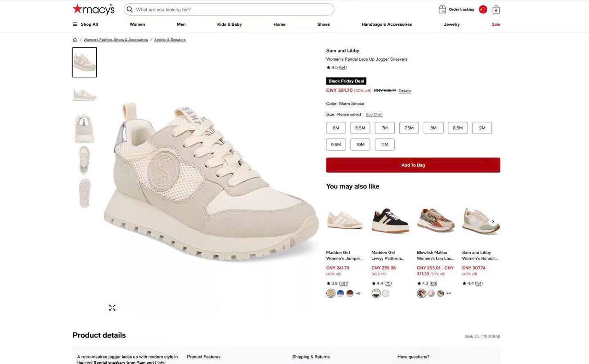View the shoe sole thumbnail image
This screenshot has width=589, height=364.
pos(85,193)
